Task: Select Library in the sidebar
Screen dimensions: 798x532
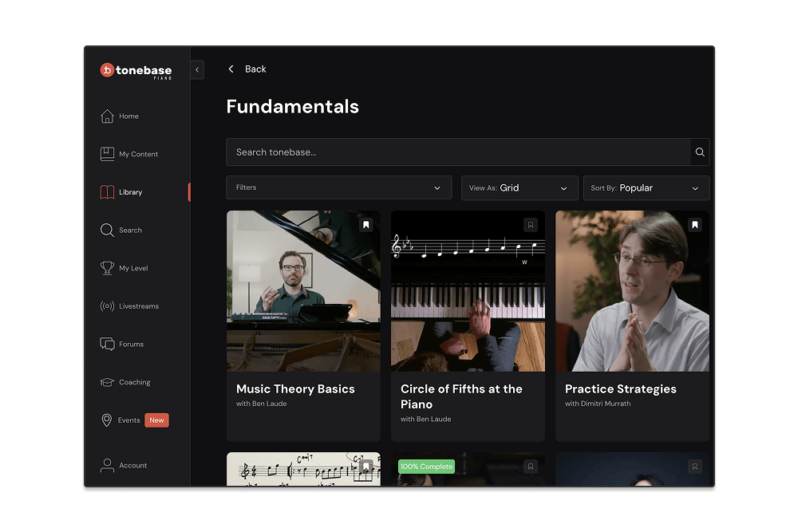Action: [x=130, y=192]
